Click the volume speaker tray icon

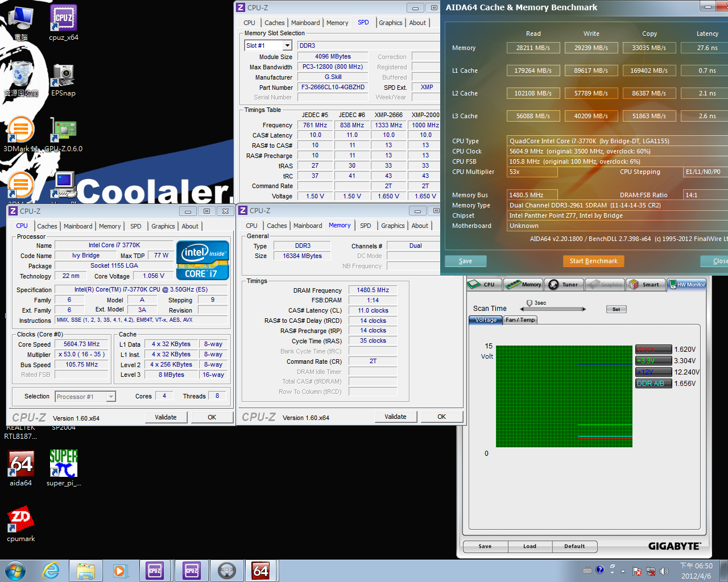point(664,571)
